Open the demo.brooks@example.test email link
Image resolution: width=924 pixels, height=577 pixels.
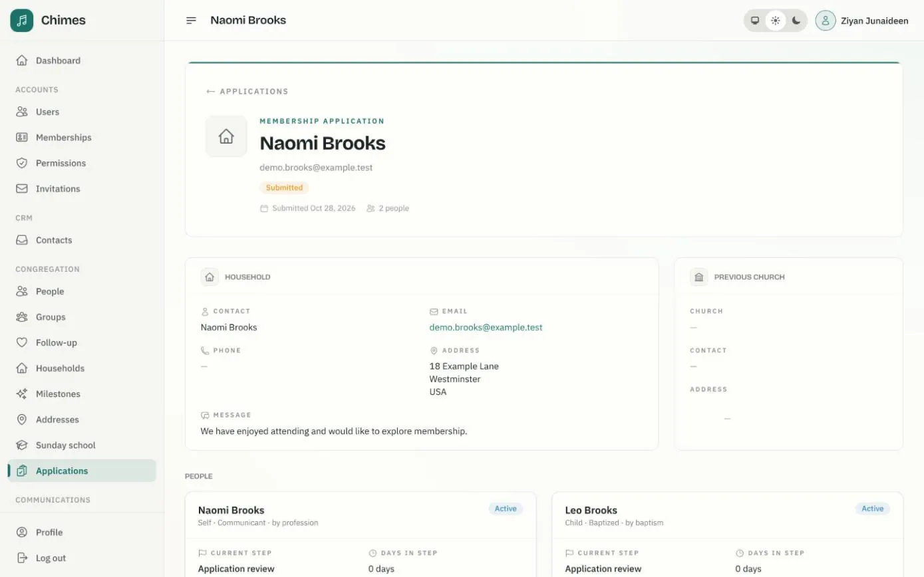coord(486,327)
